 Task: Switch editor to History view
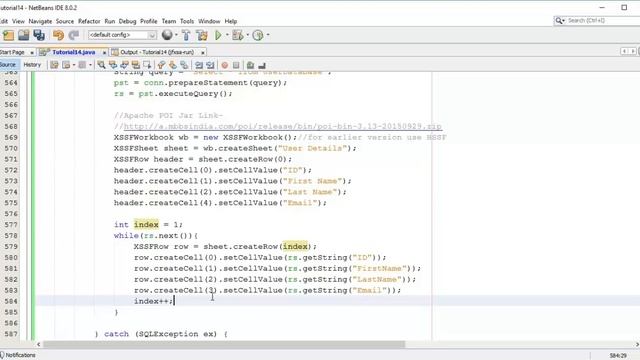[x=32, y=64]
